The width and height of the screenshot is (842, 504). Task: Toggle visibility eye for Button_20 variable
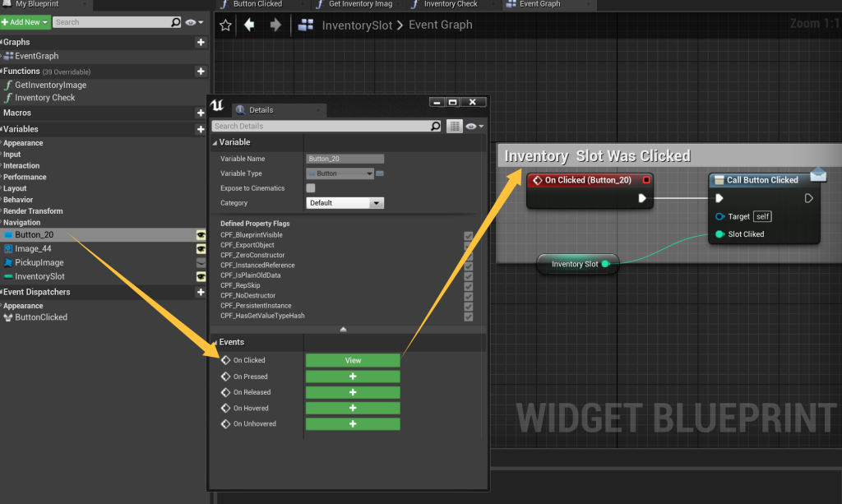201,234
